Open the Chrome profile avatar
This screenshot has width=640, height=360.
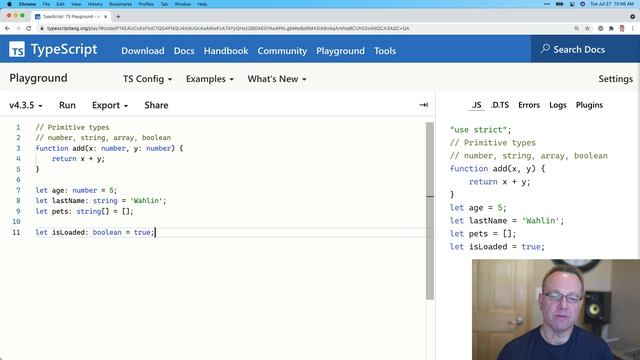tap(622, 28)
